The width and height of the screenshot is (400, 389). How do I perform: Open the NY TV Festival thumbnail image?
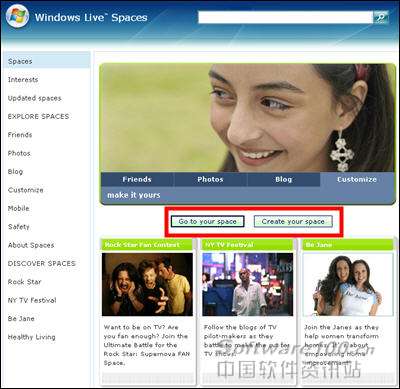[x=248, y=284]
